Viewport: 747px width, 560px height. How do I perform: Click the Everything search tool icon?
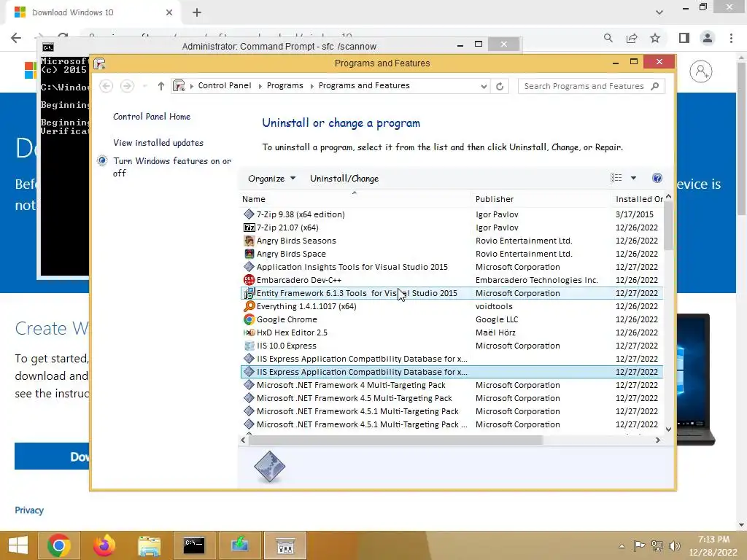point(249,306)
